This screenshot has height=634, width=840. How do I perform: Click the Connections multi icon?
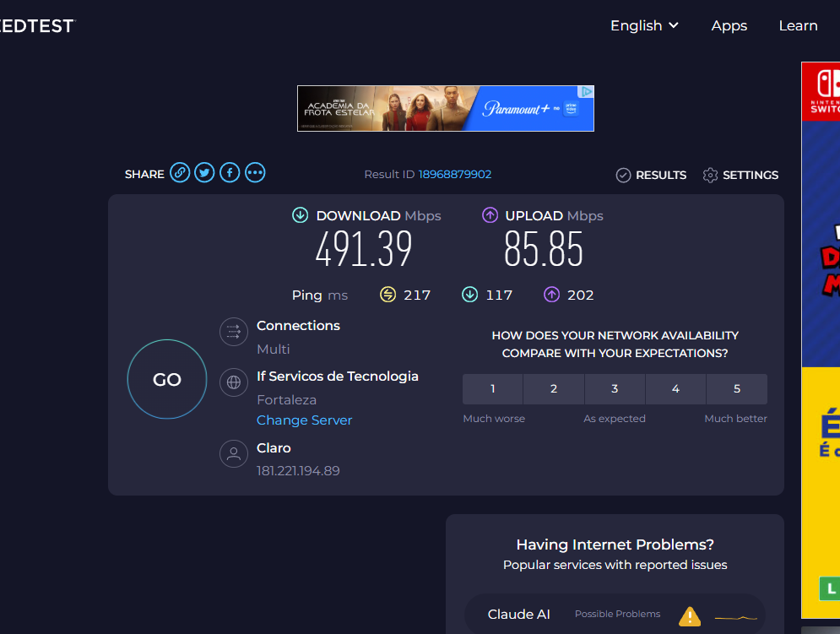[x=233, y=332]
